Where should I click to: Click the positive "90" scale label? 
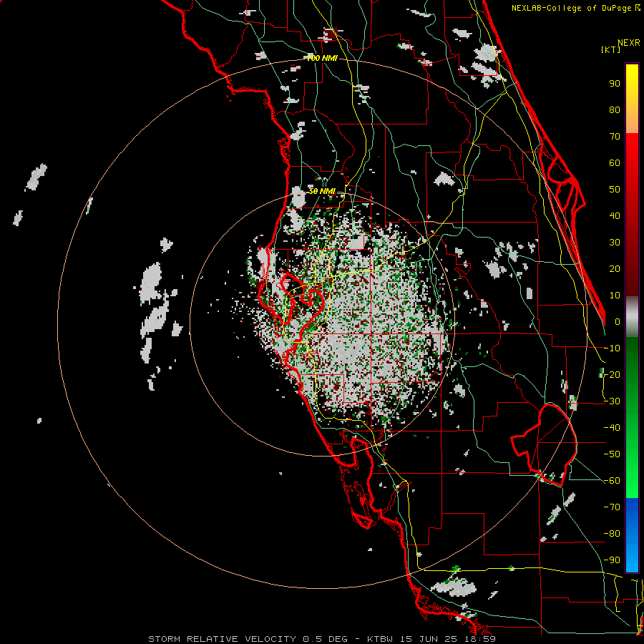pyautogui.click(x=615, y=84)
